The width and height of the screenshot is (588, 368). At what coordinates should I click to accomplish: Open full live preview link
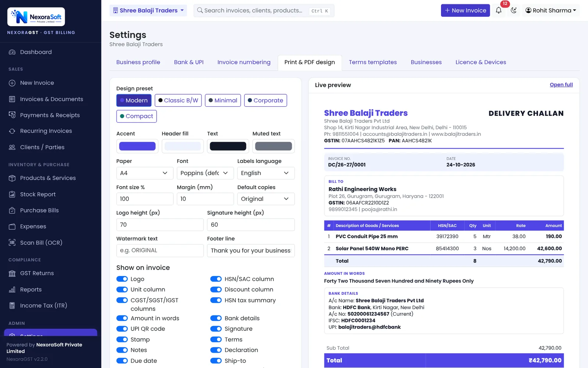[x=561, y=85]
